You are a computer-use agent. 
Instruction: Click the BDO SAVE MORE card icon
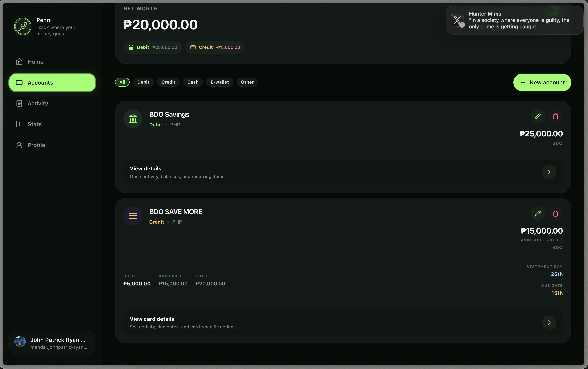pyautogui.click(x=133, y=216)
